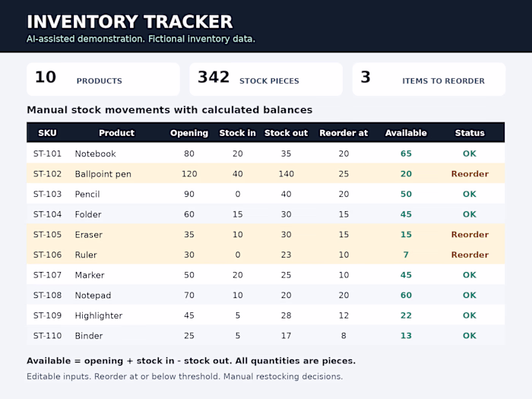Edit Pencil opening value 90
This screenshot has height=399, width=532.
[x=189, y=194]
